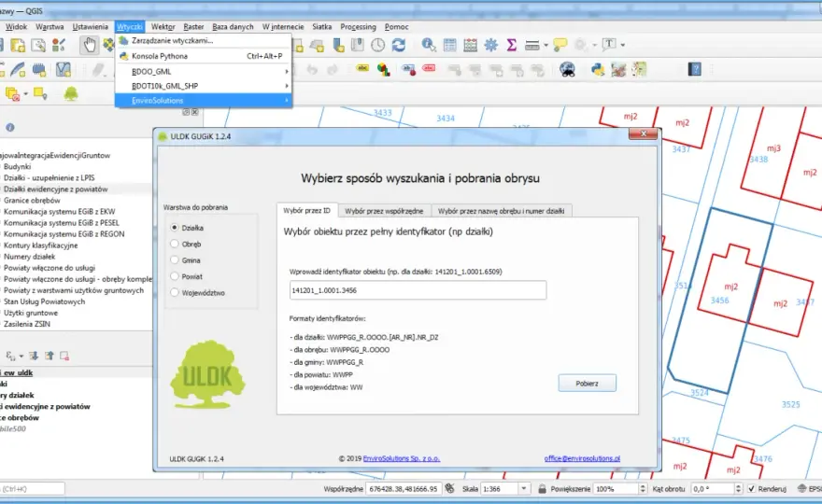The image size is (822, 504).
Task: Click the Kąt obrotu rotation stepper
Action: pyautogui.click(x=738, y=489)
